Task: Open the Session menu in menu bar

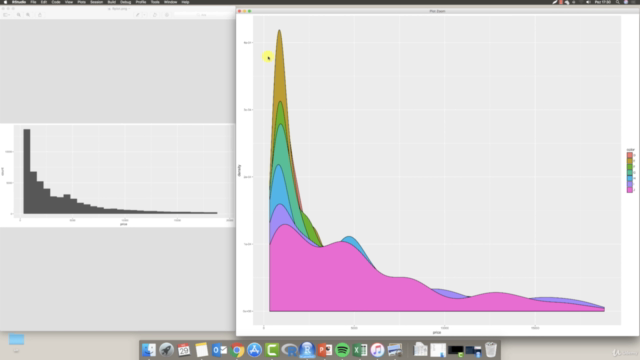Action: 96,2
